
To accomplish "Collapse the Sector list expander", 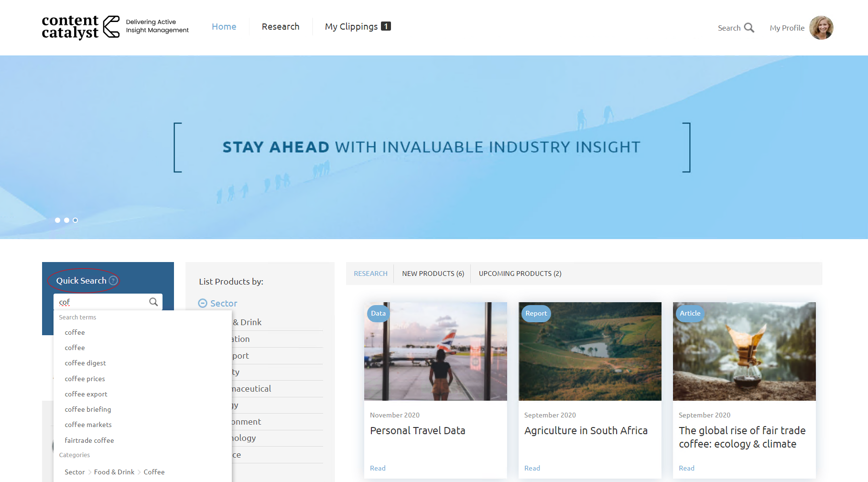I will click(x=203, y=303).
